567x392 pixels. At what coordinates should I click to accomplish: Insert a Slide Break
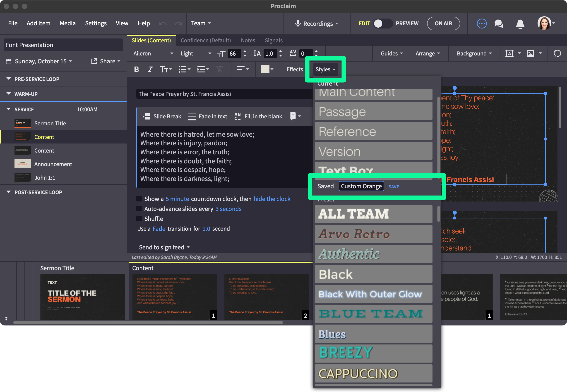pos(162,116)
